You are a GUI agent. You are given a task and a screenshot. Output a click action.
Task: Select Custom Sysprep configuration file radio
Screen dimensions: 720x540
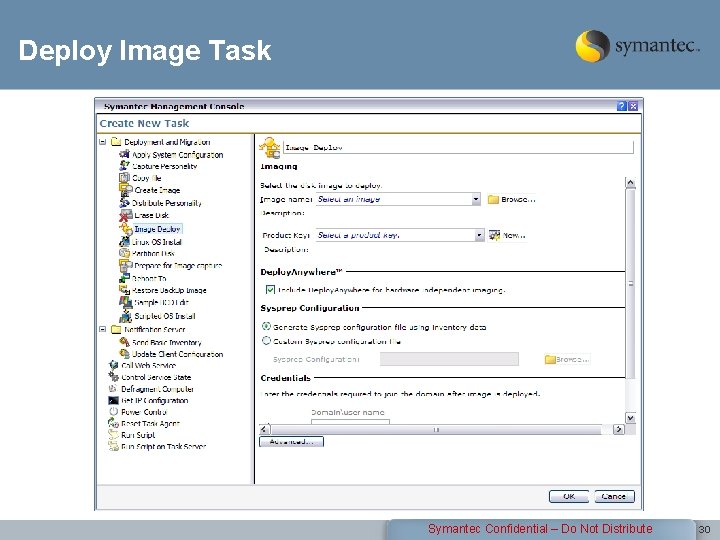(266, 341)
